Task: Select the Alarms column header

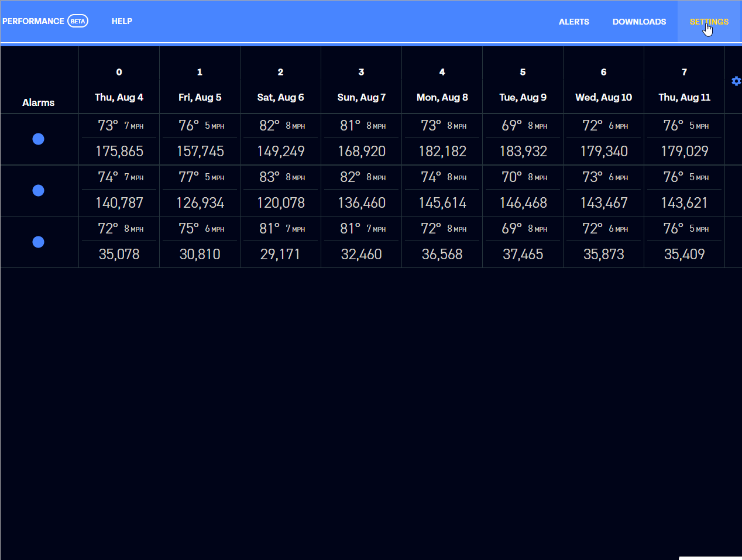Action: [x=39, y=102]
